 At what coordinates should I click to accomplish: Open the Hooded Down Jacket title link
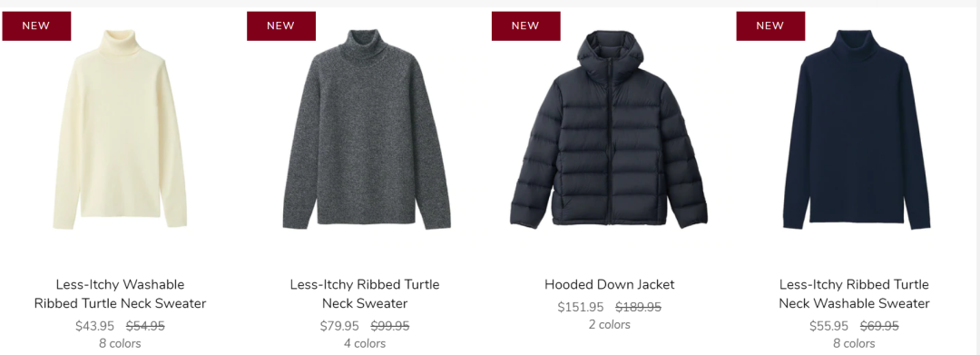(610, 284)
